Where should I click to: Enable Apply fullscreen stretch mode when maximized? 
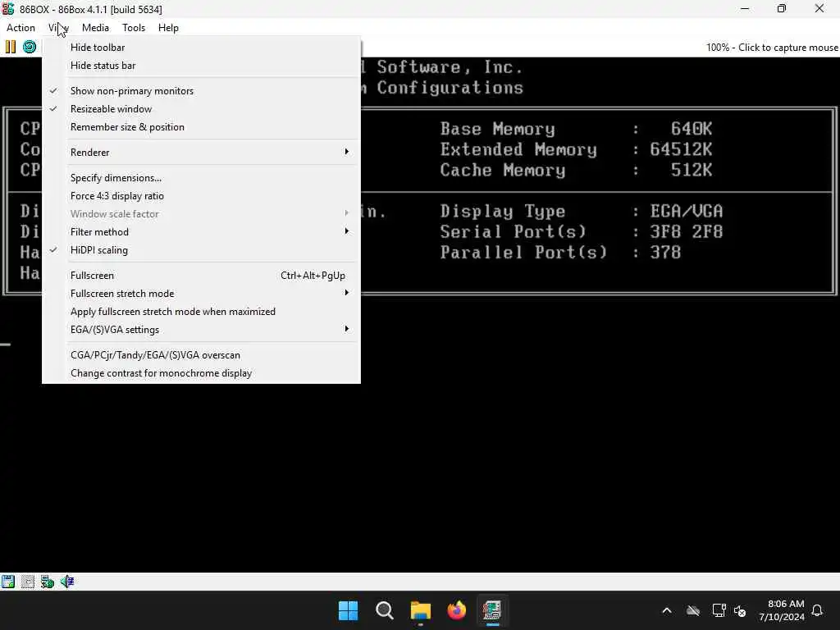pos(201,312)
